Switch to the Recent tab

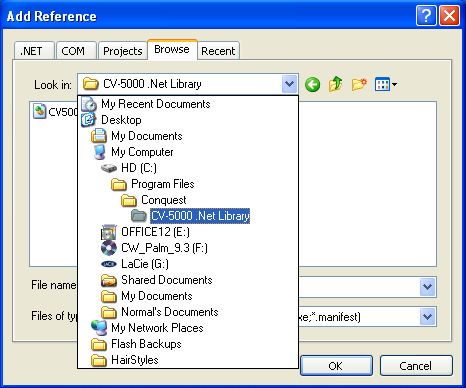[x=218, y=51]
